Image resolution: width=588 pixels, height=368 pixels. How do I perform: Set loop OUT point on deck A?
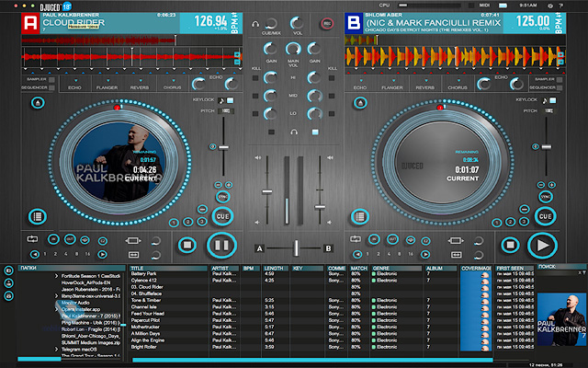(x=70, y=239)
